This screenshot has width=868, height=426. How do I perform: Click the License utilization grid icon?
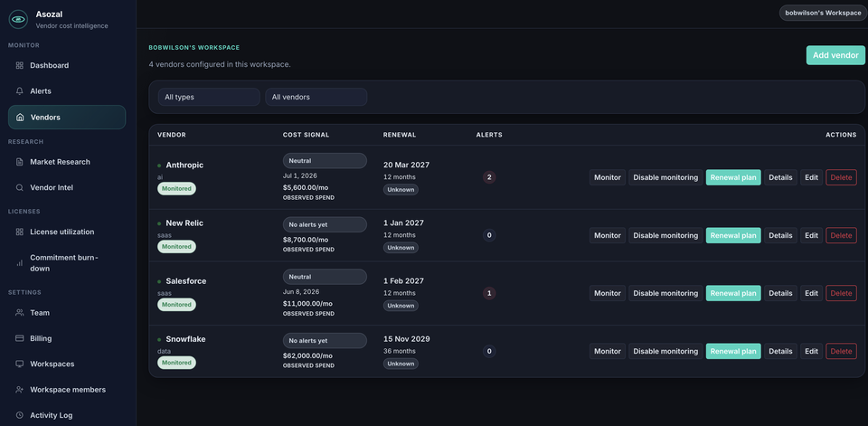pyautogui.click(x=19, y=232)
